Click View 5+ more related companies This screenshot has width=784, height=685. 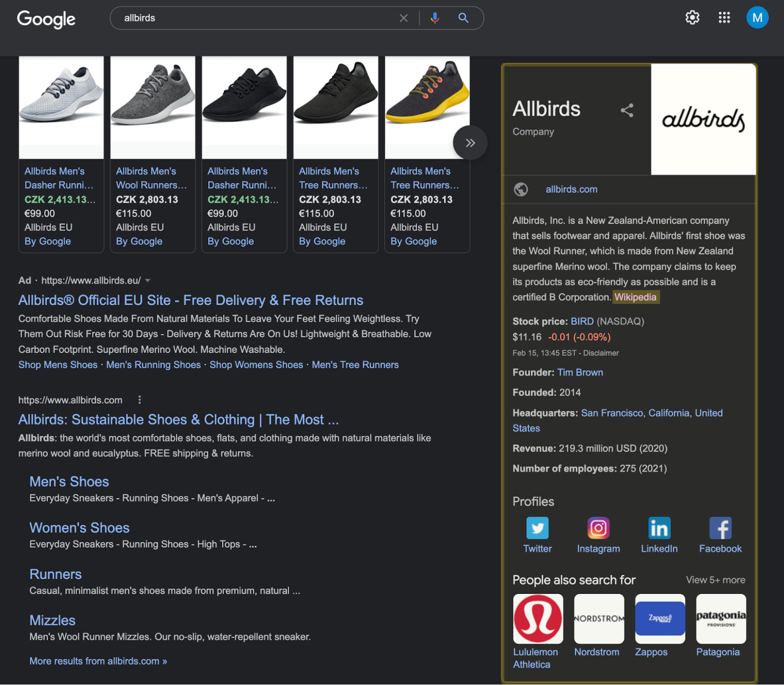(x=715, y=580)
